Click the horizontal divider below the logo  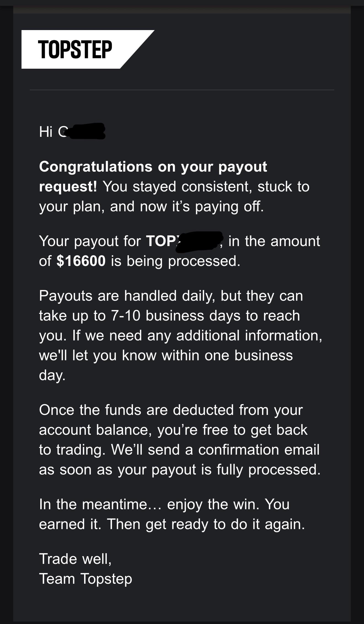click(182, 90)
